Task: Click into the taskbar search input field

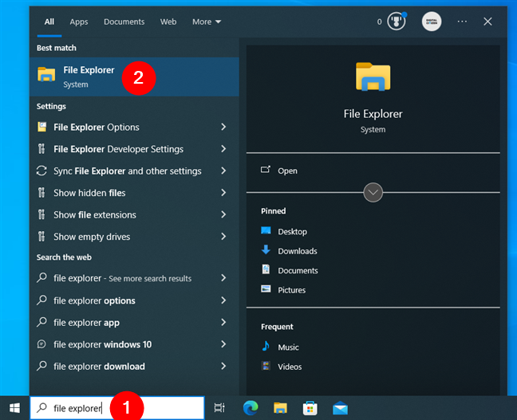Action: click(x=117, y=408)
